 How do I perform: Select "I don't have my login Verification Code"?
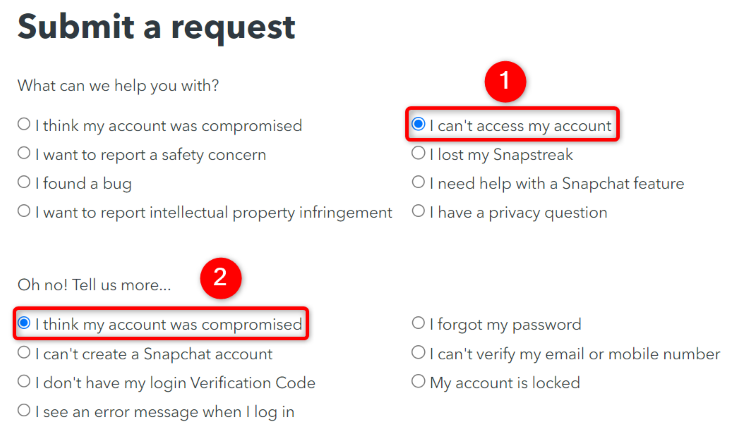(x=24, y=382)
